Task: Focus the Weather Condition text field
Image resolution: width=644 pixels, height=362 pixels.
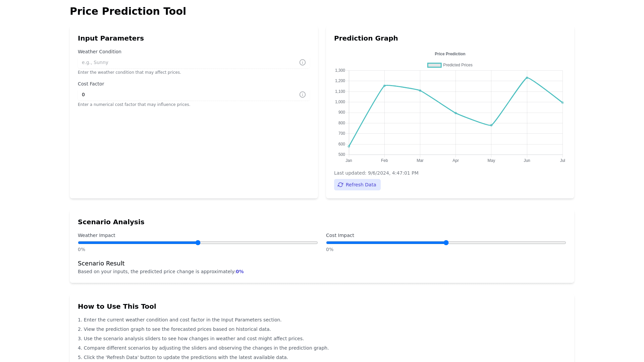Action: [188, 62]
